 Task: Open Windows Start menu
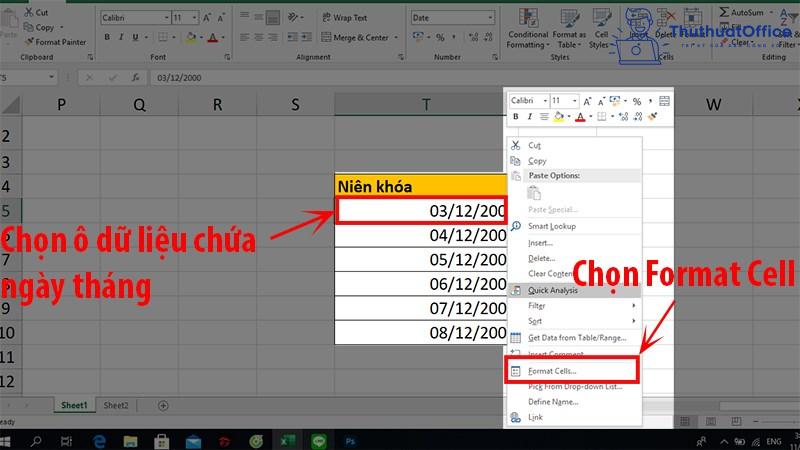(x=6, y=441)
